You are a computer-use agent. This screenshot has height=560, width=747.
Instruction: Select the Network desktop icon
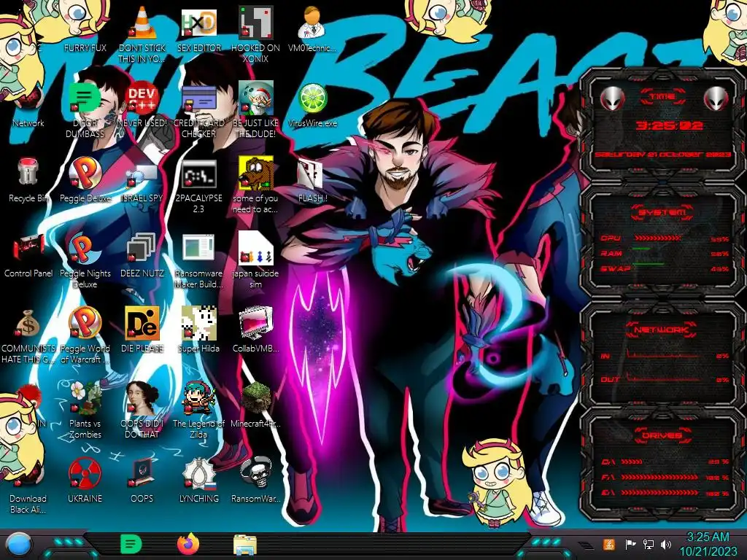28,102
